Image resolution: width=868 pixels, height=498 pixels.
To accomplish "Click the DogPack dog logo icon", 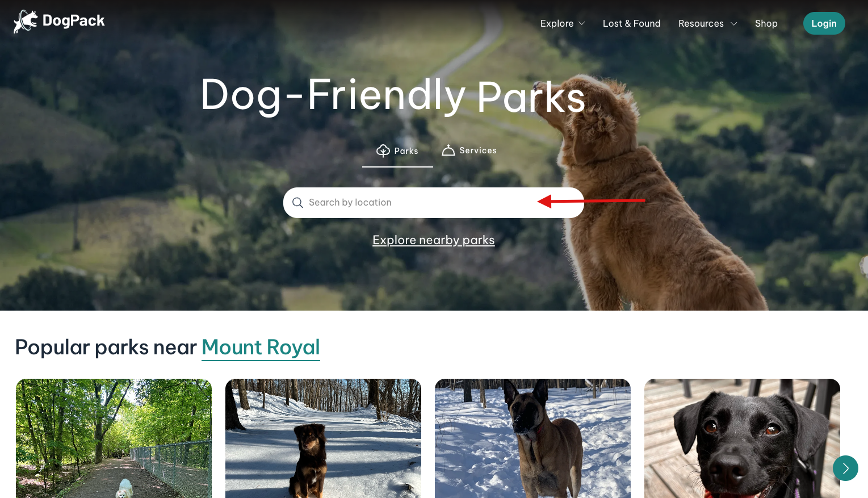I will [x=26, y=22].
